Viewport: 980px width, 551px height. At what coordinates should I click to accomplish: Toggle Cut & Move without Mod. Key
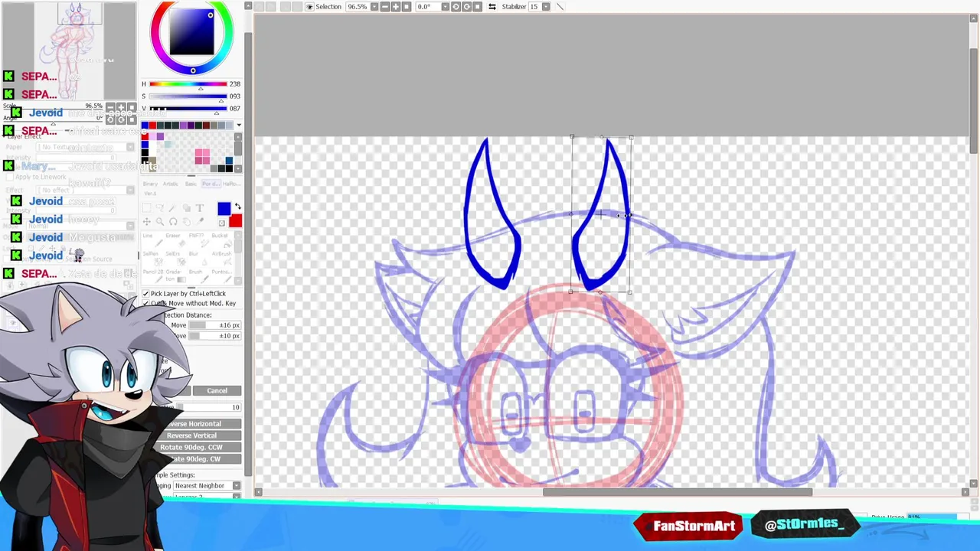145,304
